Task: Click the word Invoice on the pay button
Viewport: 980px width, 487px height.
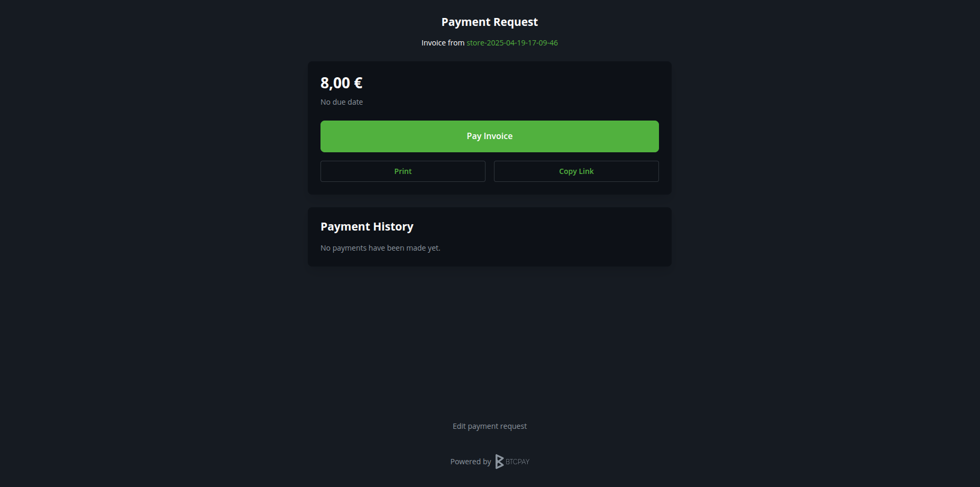Action: [498, 136]
